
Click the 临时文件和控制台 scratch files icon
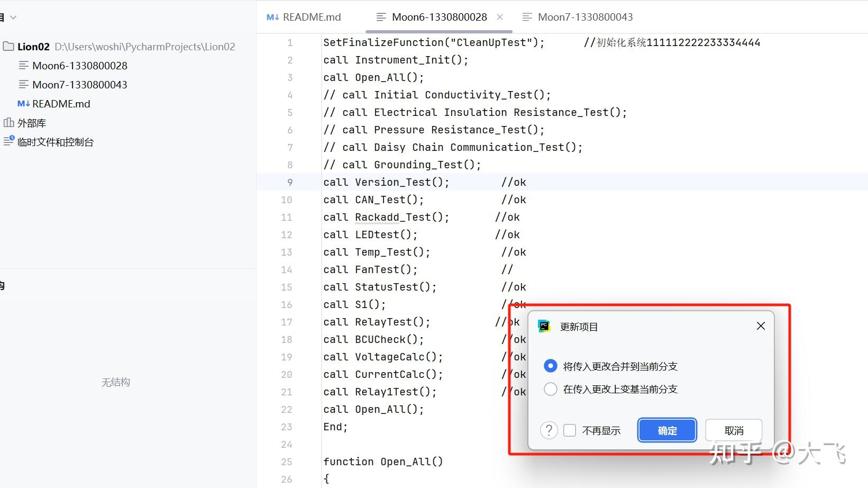click(8, 141)
